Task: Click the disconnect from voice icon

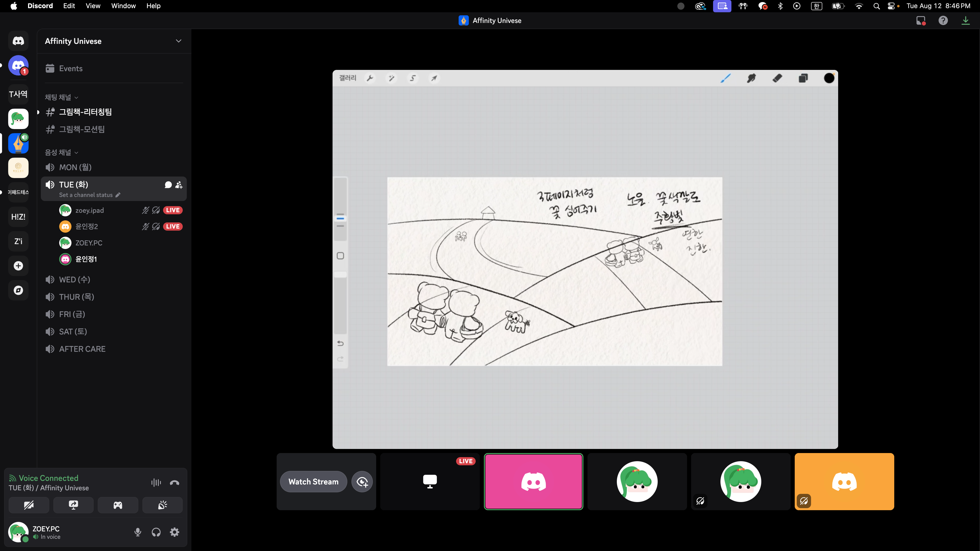Action: pos(175,483)
